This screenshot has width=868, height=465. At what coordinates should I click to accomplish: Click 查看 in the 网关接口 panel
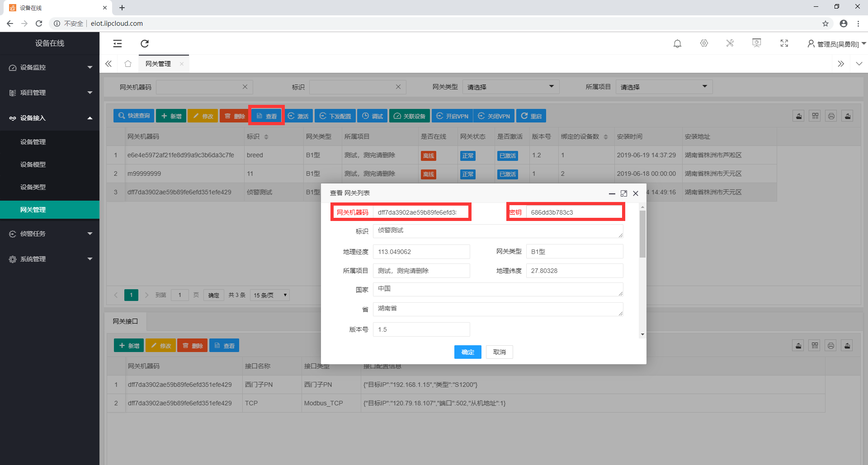224,346
